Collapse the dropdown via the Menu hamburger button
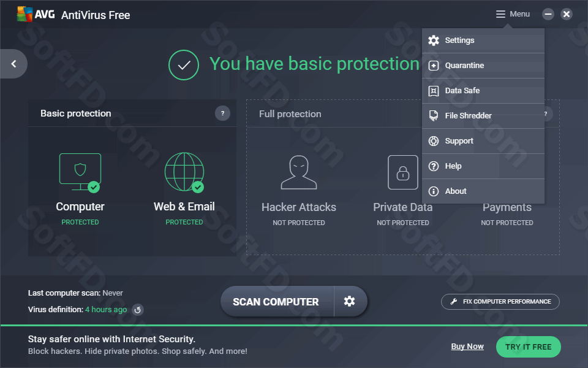Screen dimensions: 588x368 tap(513, 14)
